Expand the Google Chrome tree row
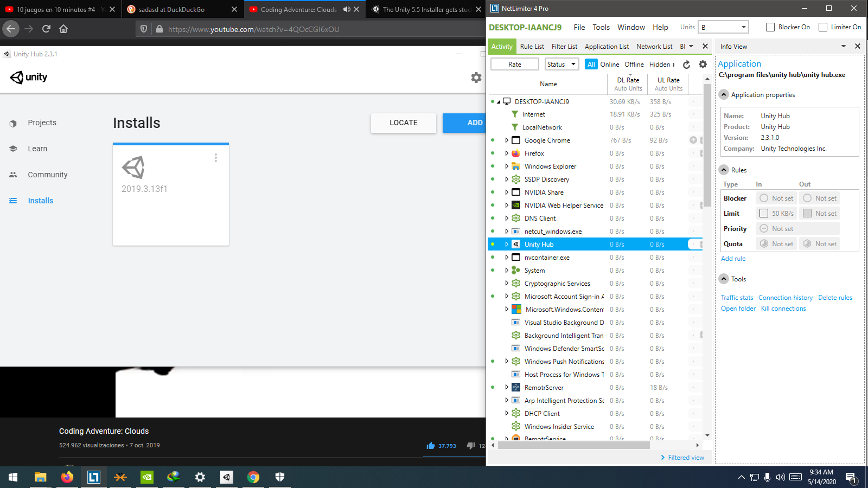The image size is (868, 488). (x=507, y=140)
